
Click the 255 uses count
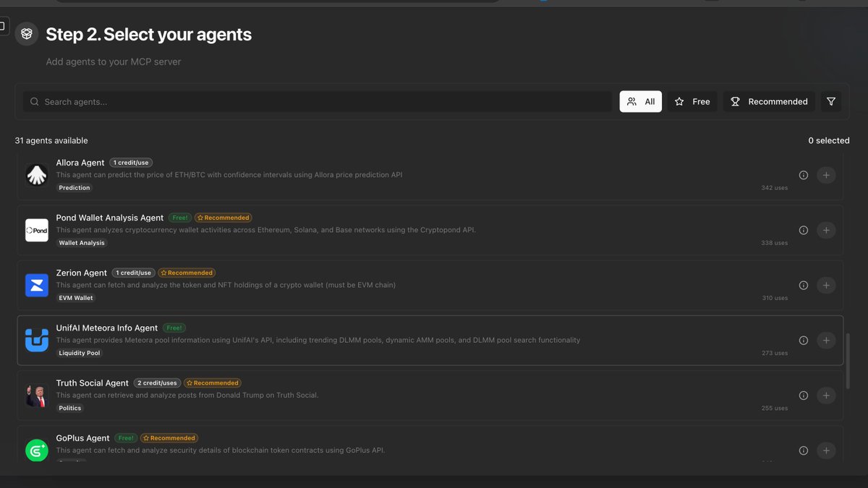775,408
